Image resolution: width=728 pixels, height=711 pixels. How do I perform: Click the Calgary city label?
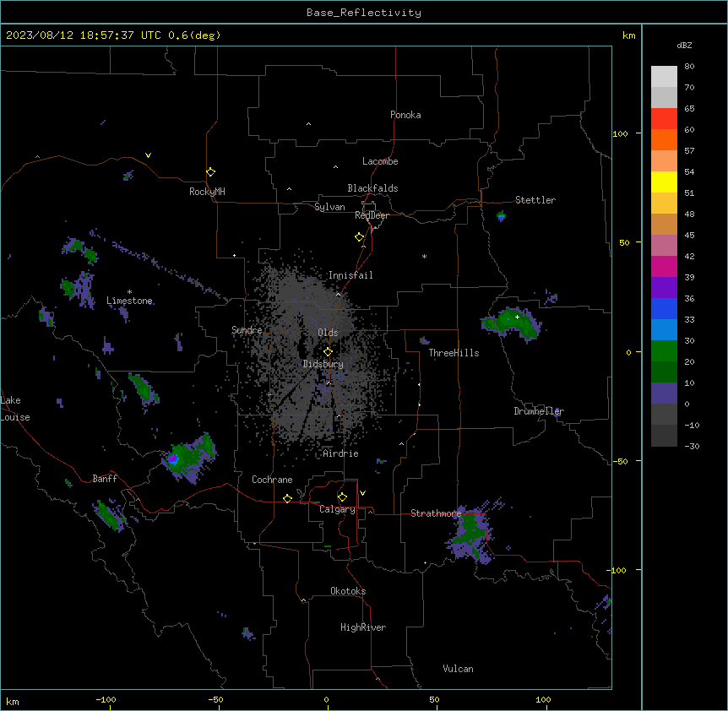pyautogui.click(x=337, y=509)
